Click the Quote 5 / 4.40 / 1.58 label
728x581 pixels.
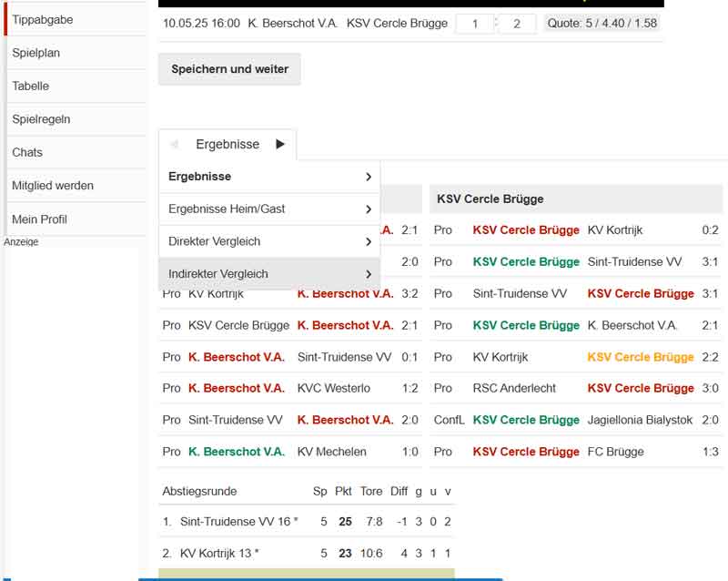point(602,24)
